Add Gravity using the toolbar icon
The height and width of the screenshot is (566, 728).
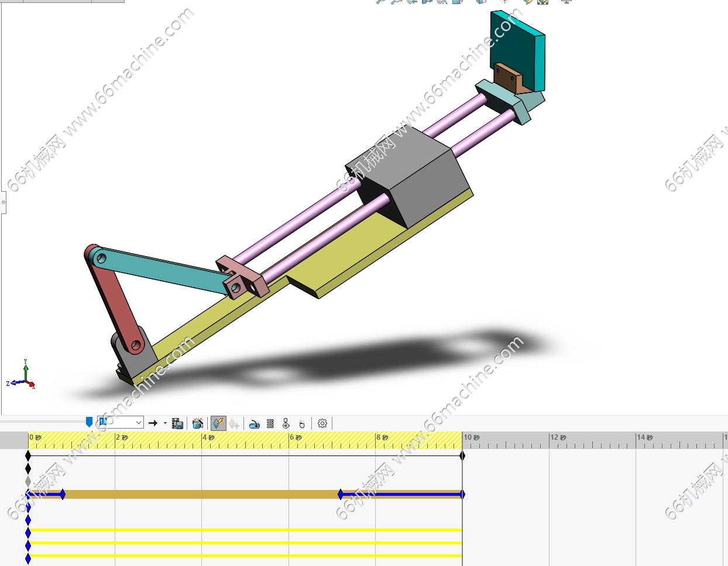(302, 424)
